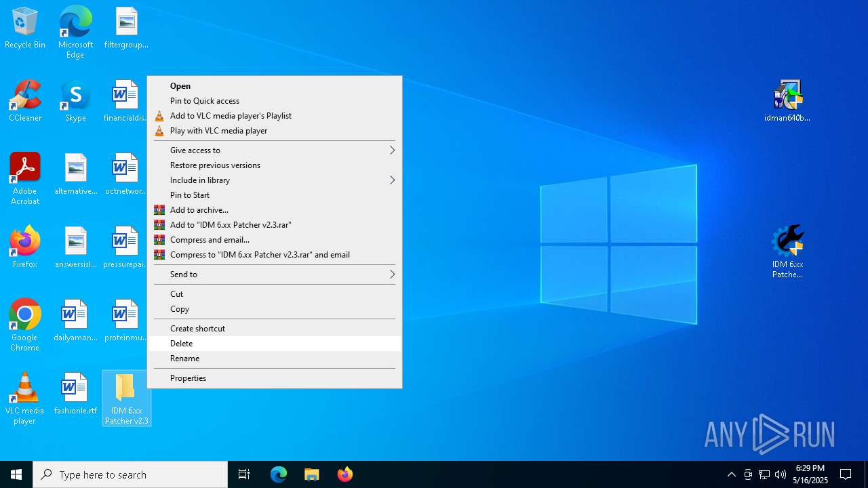This screenshot has width=868, height=488.
Task: Launch Edge from the taskbar
Action: pyautogui.click(x=279, y=474)
